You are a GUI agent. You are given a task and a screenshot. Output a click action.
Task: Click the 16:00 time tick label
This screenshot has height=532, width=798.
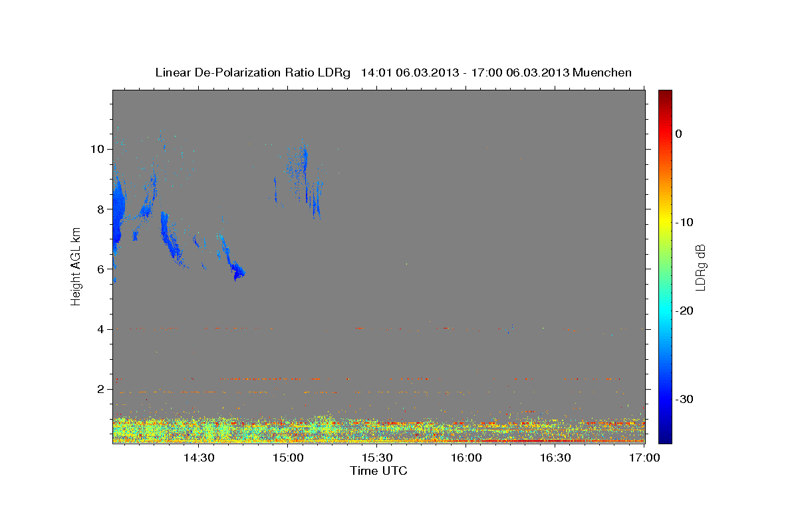click(466, 458)
